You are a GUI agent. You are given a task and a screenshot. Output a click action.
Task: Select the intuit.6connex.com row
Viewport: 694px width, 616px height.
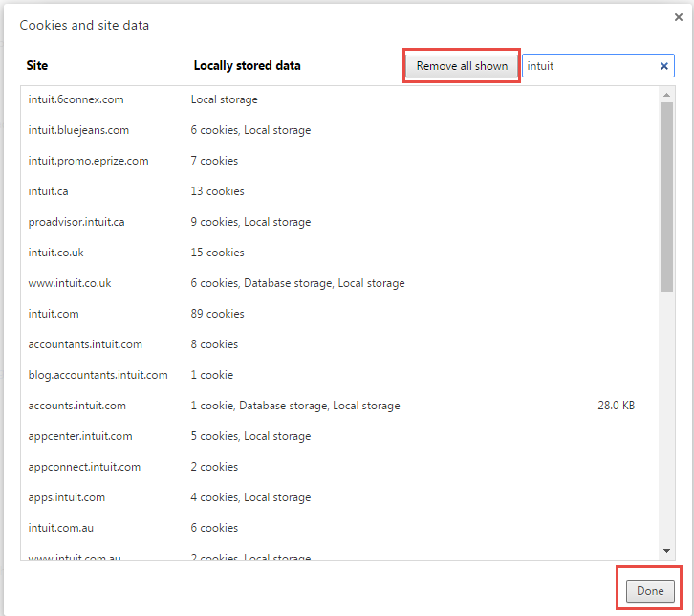click(339, 99)
